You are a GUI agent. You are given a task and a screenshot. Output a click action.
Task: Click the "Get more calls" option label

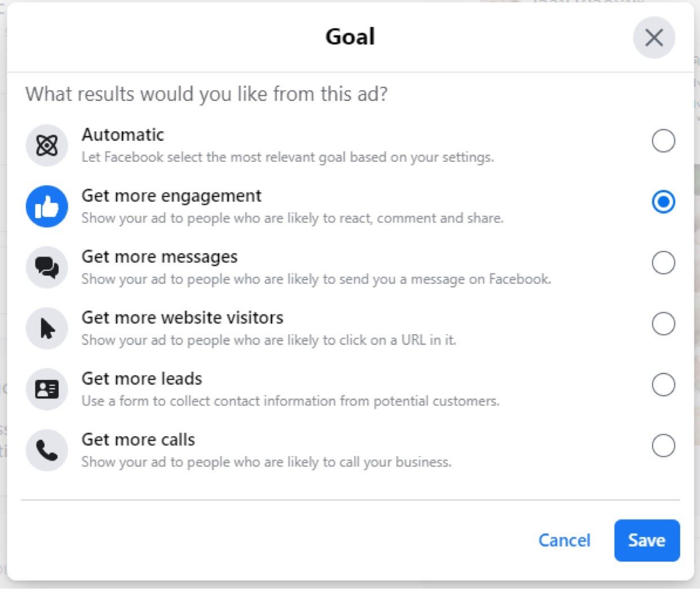click(138, 440)
